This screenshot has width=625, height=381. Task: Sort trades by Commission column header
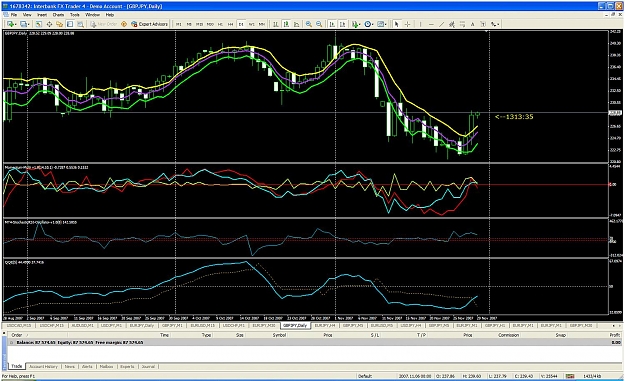pyautogui.click(x=509, y=335)
